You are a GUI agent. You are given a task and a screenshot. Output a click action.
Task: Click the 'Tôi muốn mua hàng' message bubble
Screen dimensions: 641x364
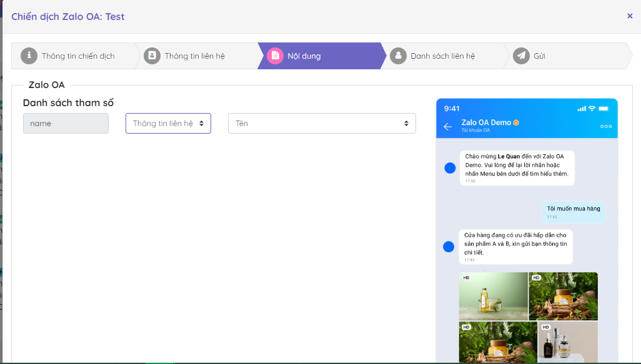(574, 212)
